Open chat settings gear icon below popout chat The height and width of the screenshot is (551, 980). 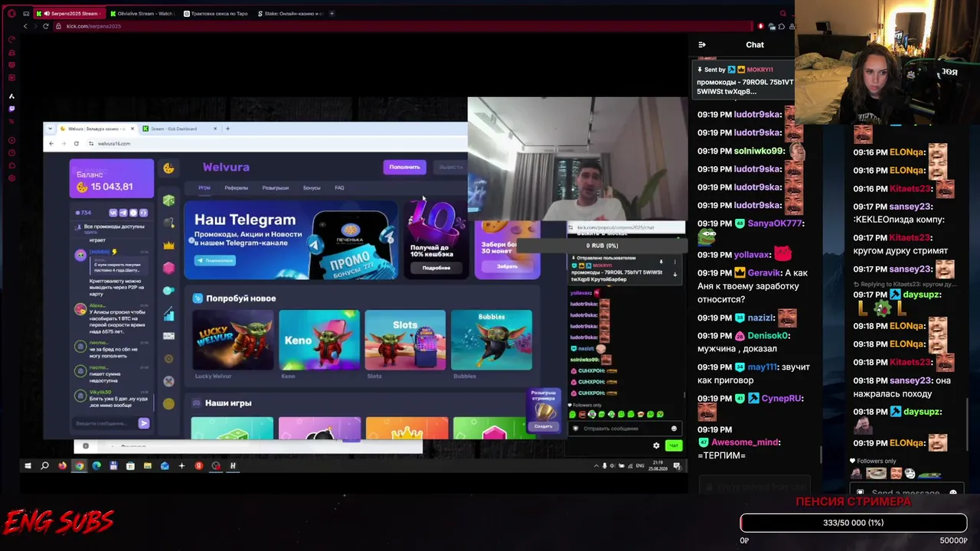(656, 445)
